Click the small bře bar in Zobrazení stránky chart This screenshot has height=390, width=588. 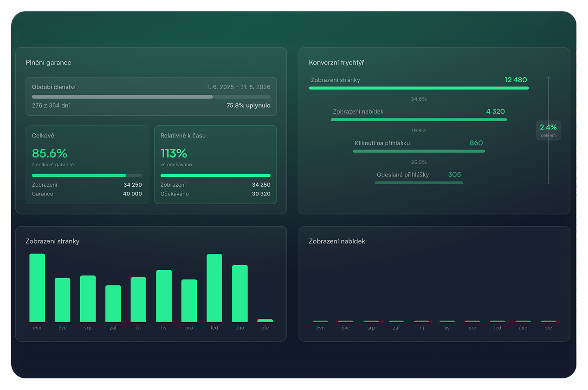[x=265, y=320]
